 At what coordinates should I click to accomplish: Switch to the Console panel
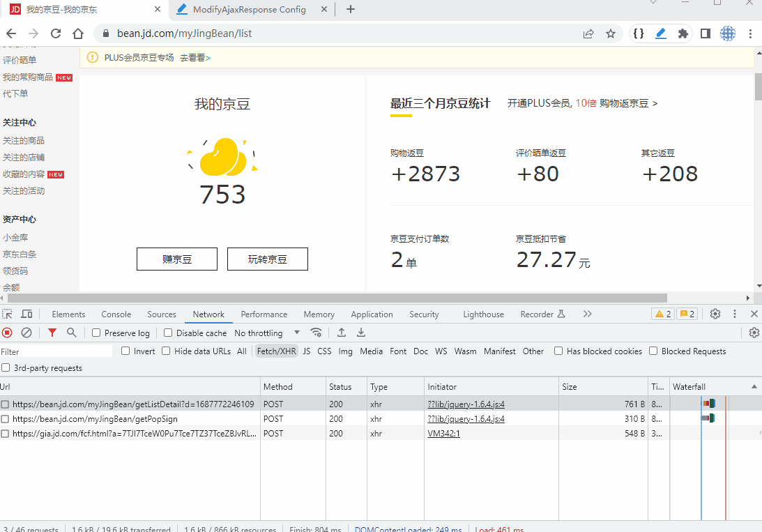[116, 314]
